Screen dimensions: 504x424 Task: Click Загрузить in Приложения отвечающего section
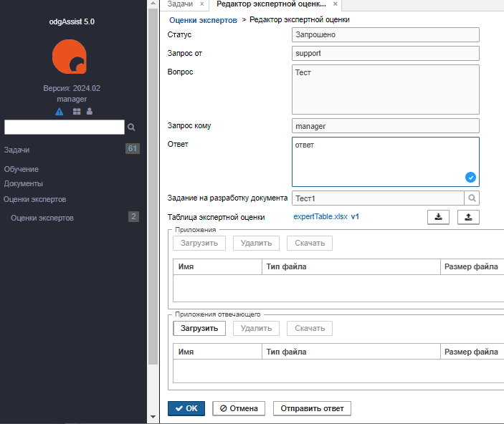click(x=199, y=328)
